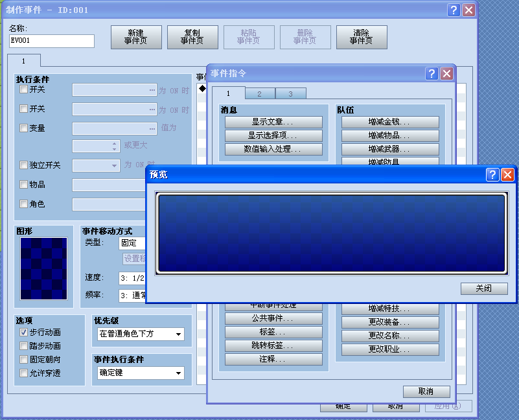Choose the 数值输入处理... command

tap(273, 149)
